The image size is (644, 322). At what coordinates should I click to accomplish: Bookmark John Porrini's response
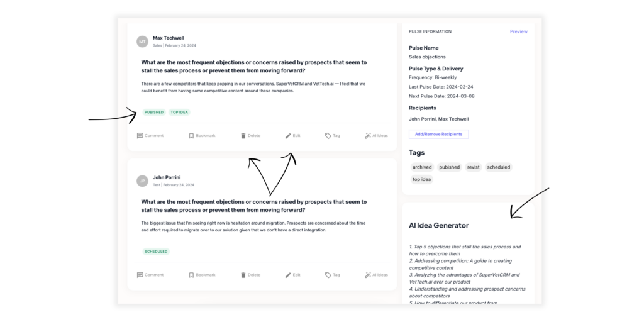tap(202, 275)
